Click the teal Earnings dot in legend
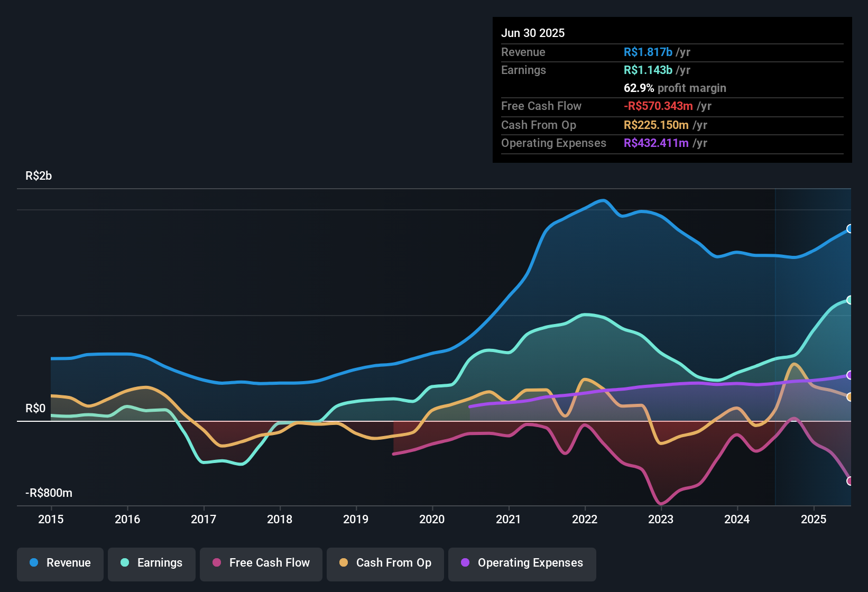868x592 pixels. coord(125,563)
